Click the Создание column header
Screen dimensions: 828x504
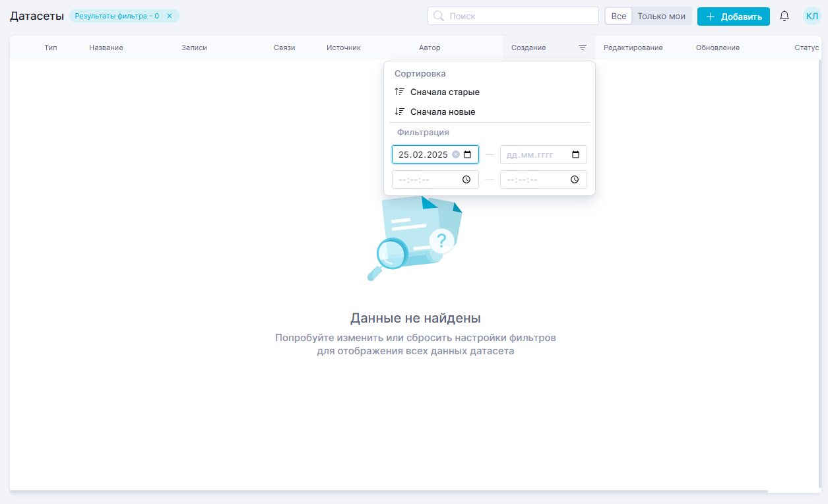pyautogui.click(x=528, y=47)
